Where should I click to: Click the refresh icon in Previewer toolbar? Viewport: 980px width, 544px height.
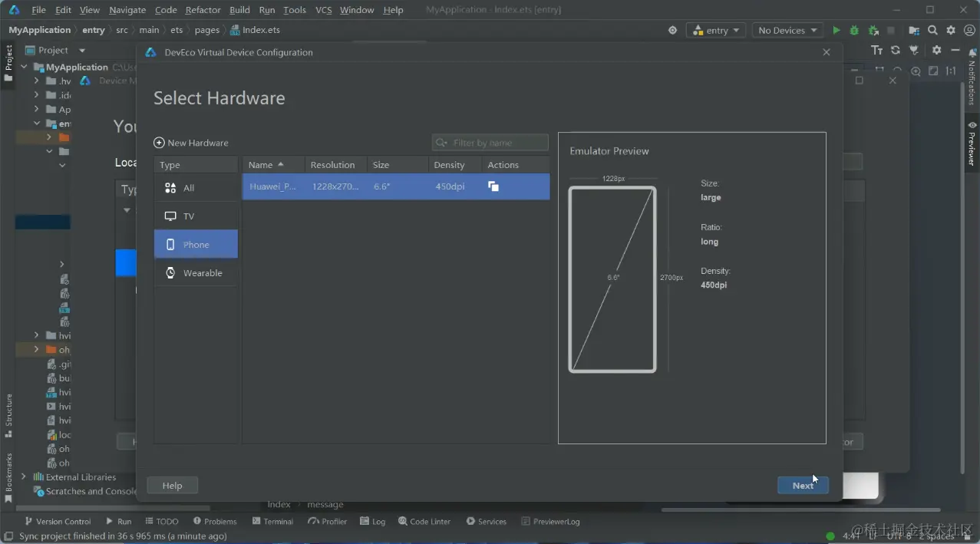[x=896, y=50]
